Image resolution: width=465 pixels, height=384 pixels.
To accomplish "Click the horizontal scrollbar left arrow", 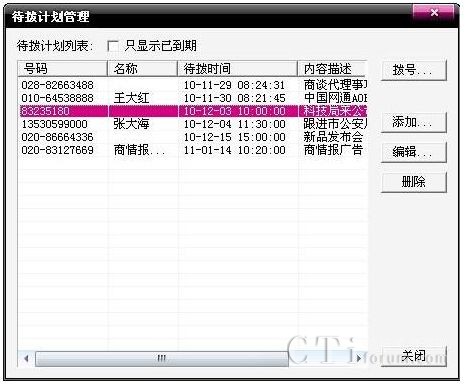I will 26,359.
